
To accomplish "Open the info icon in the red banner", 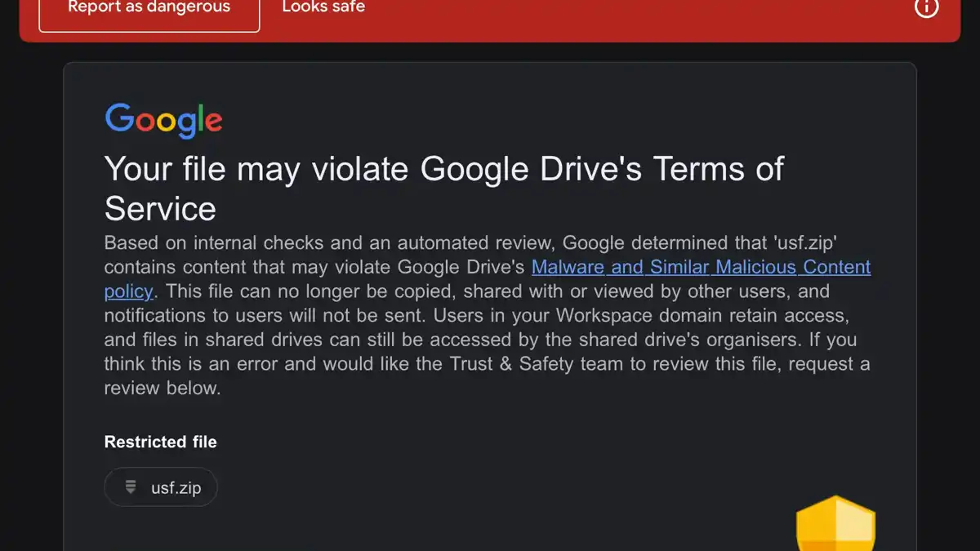I will (x=926, y=8).
